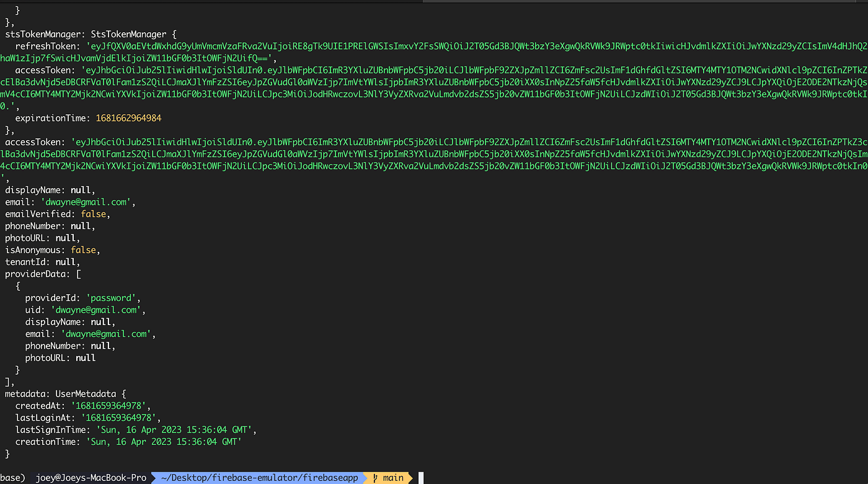Click the 'createdAt:' key label

tap(40, 406)
